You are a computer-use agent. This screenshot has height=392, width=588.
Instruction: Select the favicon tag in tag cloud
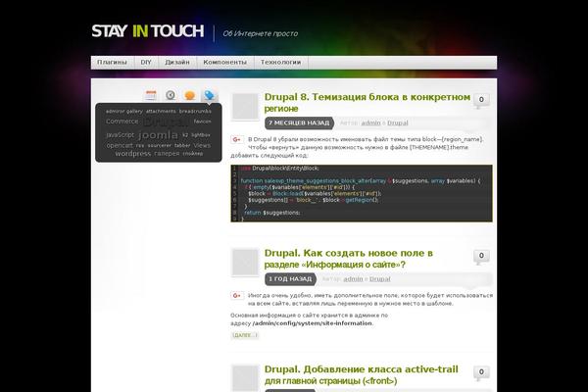(x=203, y=122)
